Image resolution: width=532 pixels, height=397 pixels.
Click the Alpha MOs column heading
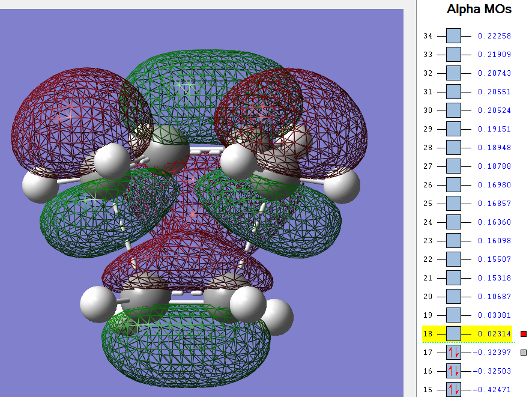tap(479, 9)
